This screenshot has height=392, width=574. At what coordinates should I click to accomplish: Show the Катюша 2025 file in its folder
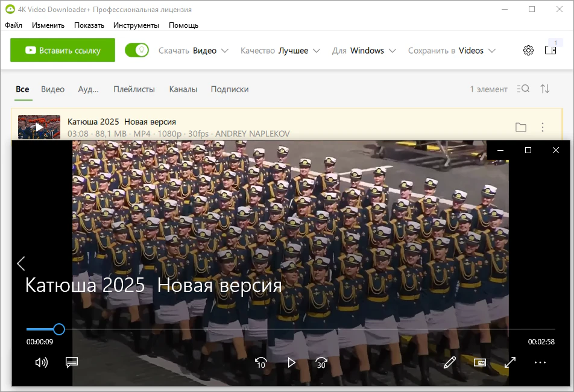[520, 127]
